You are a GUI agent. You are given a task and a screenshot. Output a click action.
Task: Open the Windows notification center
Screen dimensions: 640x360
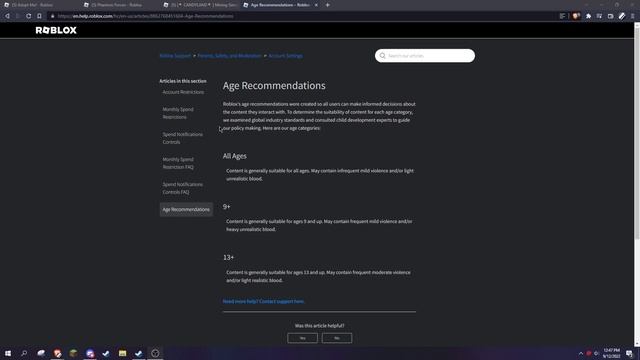pyautogui.click(x=629, y=353)
